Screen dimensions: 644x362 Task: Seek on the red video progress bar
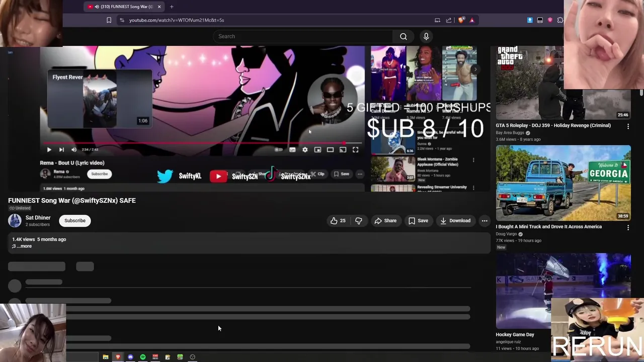pyautogui.click(x=201, y=143)
